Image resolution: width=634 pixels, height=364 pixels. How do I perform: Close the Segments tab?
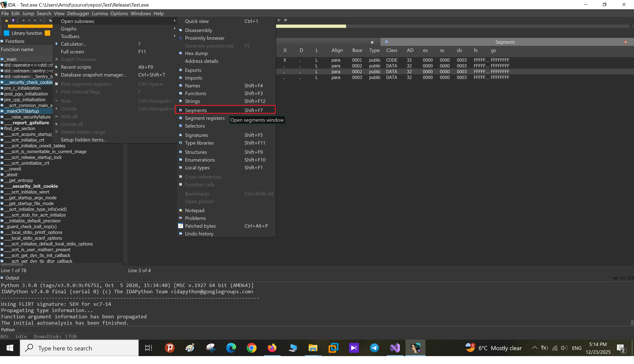[625, 42]
